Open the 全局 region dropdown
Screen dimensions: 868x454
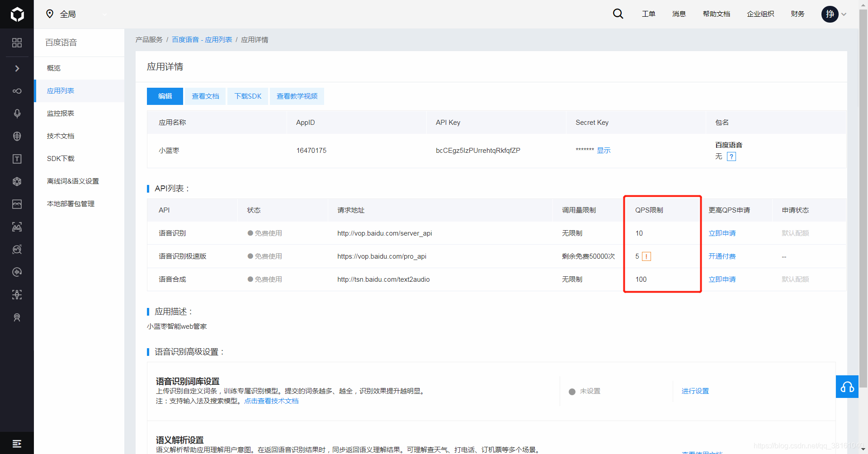tap(77, 14)
